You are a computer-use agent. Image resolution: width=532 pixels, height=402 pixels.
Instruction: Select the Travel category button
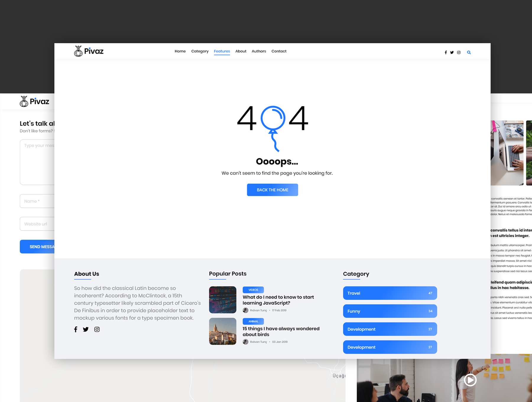pos(390,293)
